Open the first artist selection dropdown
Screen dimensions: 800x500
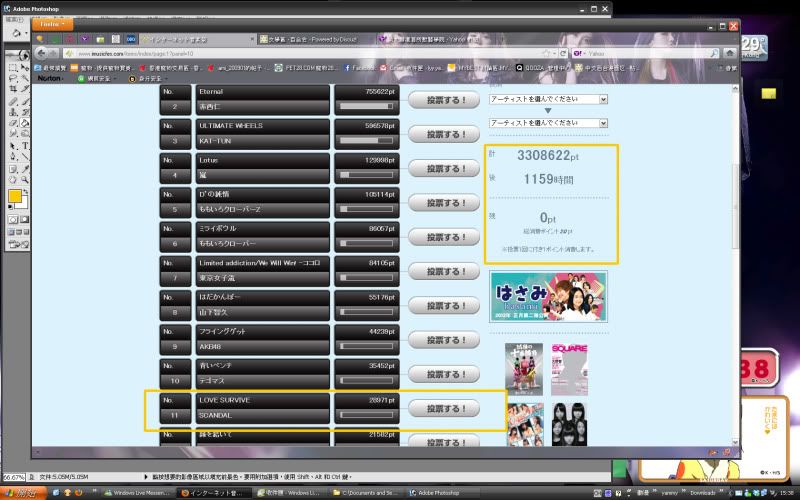pos(548,99)
